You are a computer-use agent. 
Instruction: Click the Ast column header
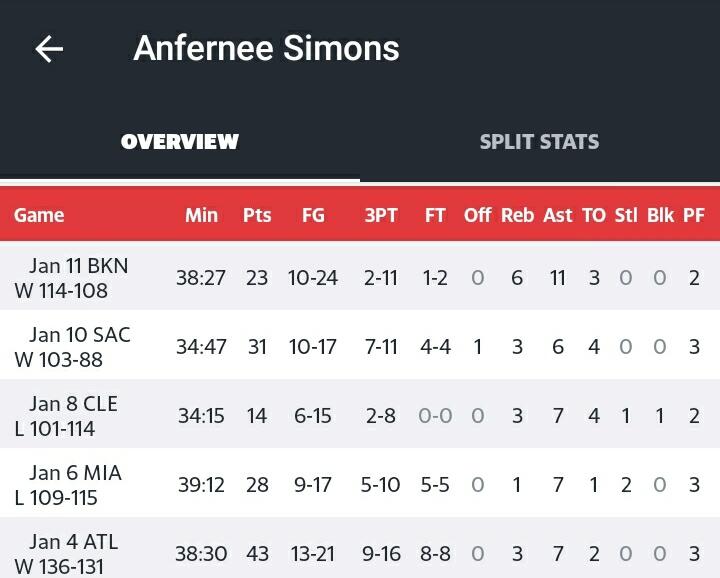pos(558,215)
